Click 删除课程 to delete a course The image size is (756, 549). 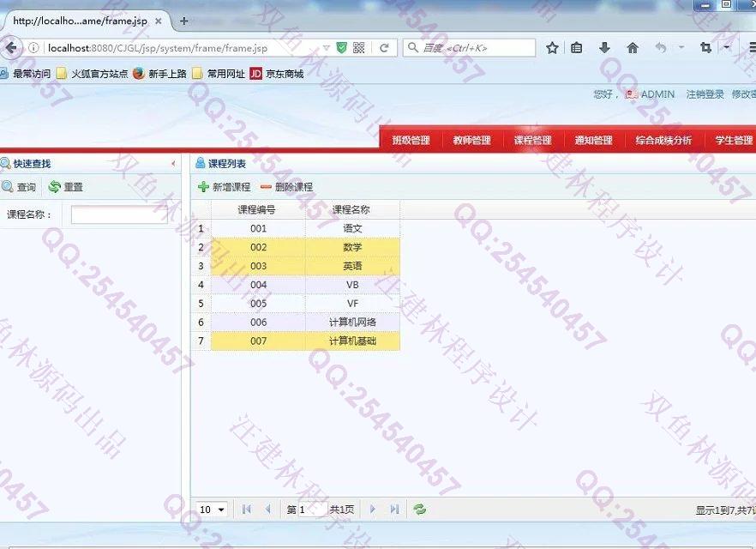pos(287,187)
